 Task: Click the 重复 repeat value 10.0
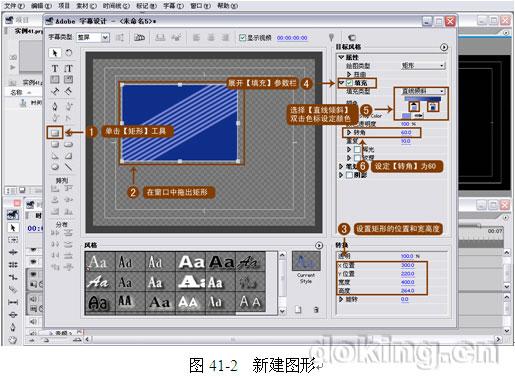406,141
